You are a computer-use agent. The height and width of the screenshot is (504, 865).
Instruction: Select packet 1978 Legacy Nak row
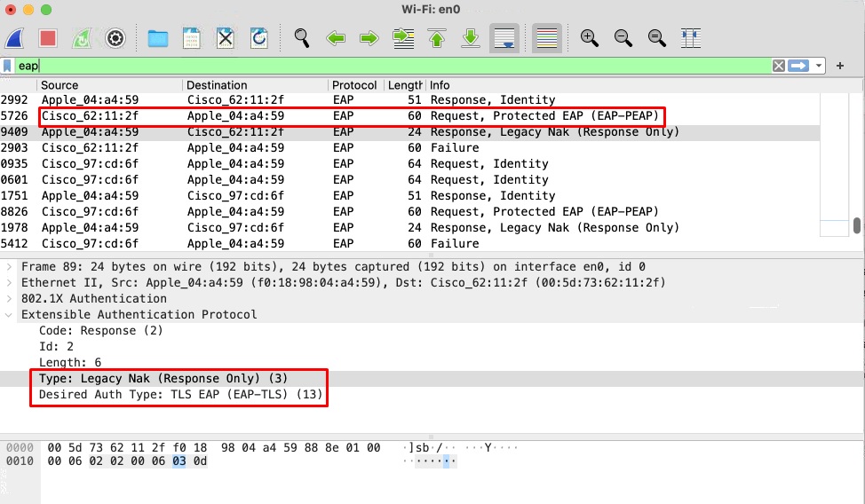pos(410,228)
